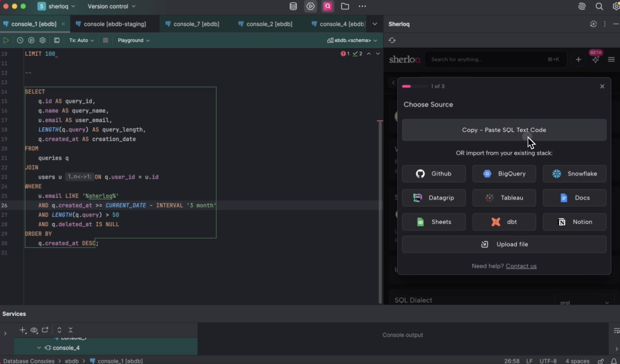The width and height of the screenshot is (620, 364).
Task: Open the Explain Plan icon in console toolbar
Action: click(x=31, y=40)
